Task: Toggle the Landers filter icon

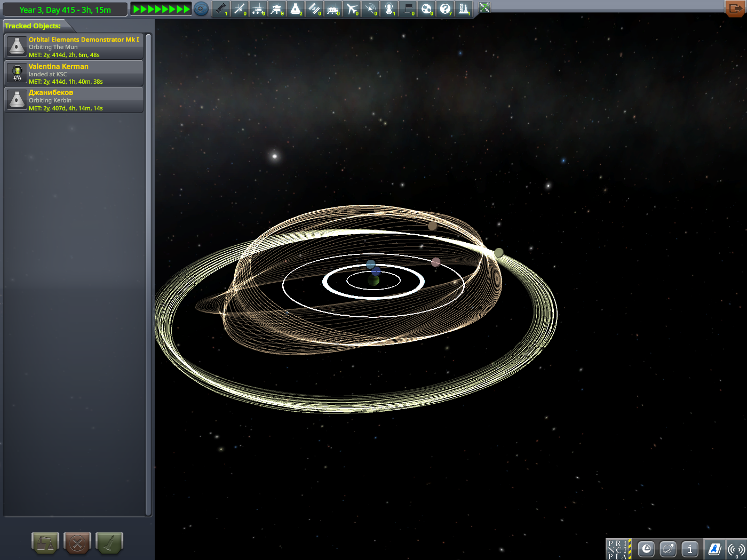Action: (x=277, y=9)
